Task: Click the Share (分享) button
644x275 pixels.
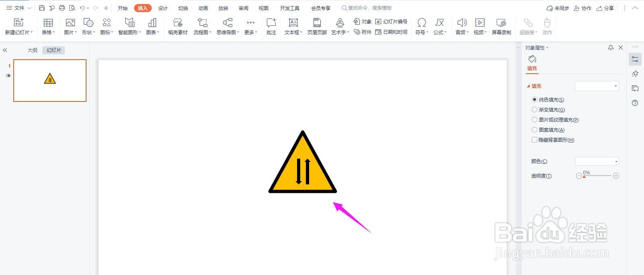Action: 605,8
